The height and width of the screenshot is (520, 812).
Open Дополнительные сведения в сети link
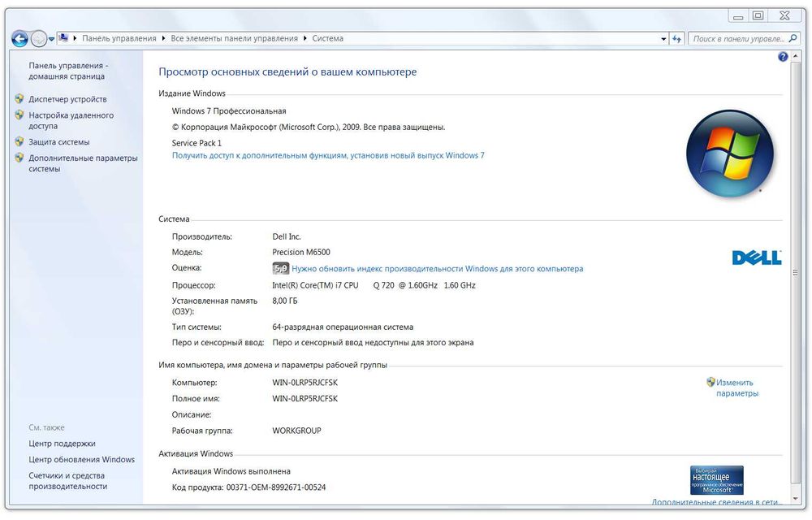click(717, 502)
